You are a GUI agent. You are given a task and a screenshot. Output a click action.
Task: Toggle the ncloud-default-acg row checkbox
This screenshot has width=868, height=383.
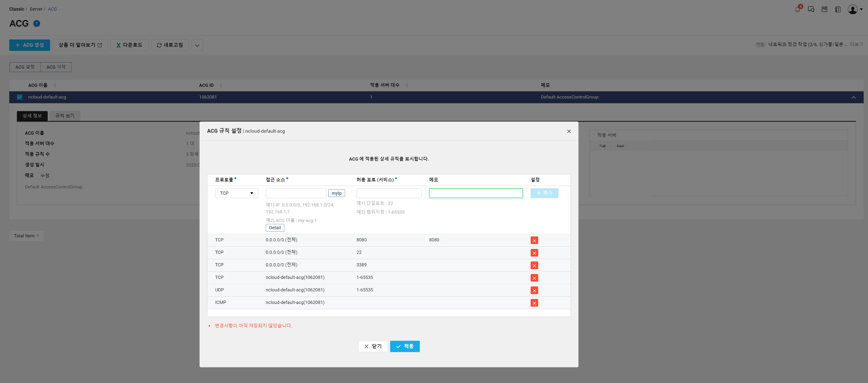[x=20, y=97]
